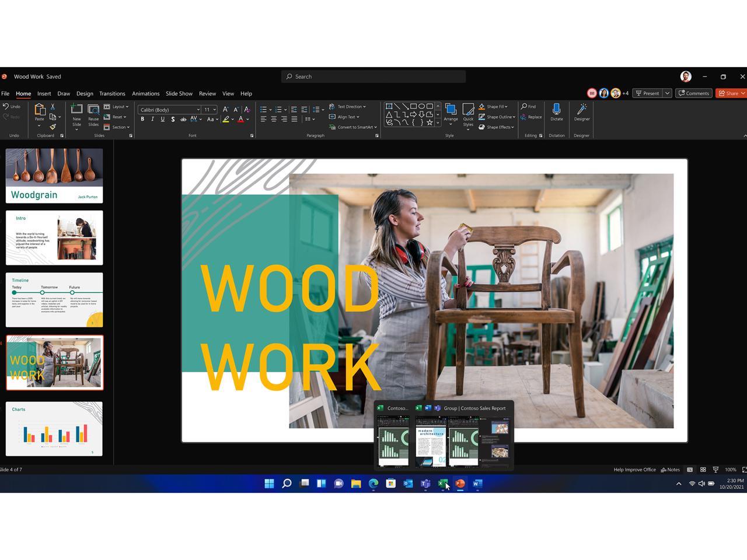Click the Arrange icon in the Style group

pyautogui.click(x=451, y=114)
